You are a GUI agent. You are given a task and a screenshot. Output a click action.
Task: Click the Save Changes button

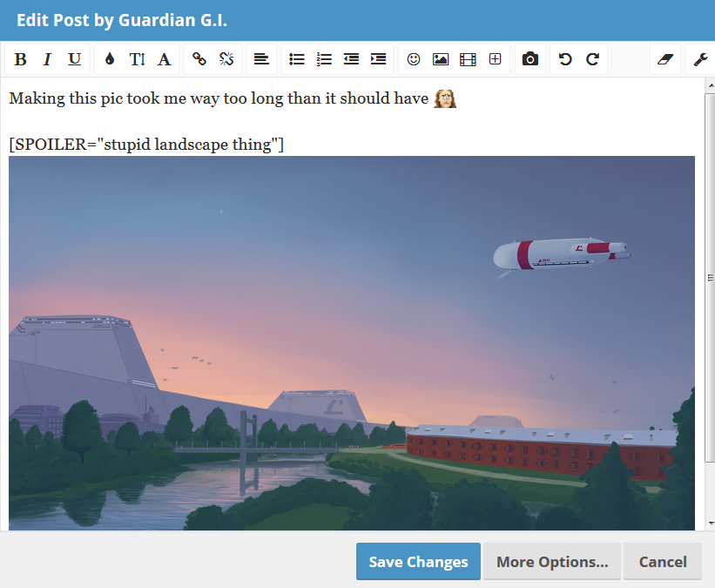(x=418, y=562)
